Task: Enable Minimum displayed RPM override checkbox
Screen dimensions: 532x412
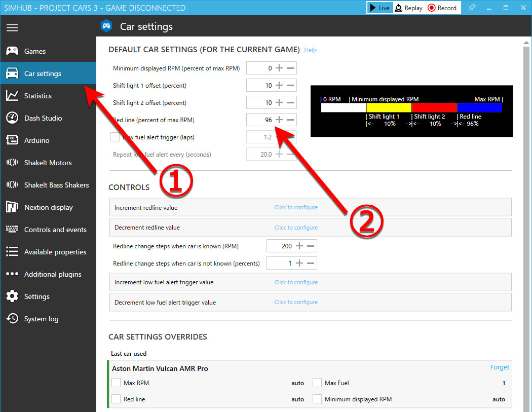Action: [x=317, y=399]
